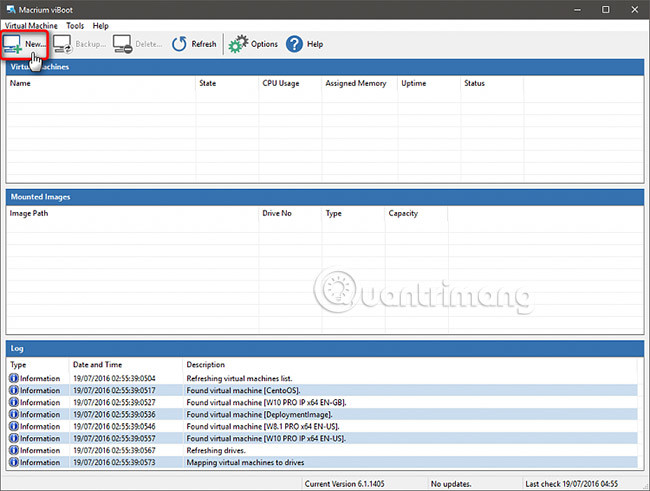Image resolution: width=650 pixels, height=491 pixels.
Task: Open Options via the gear icon
Action: [237, 44]
